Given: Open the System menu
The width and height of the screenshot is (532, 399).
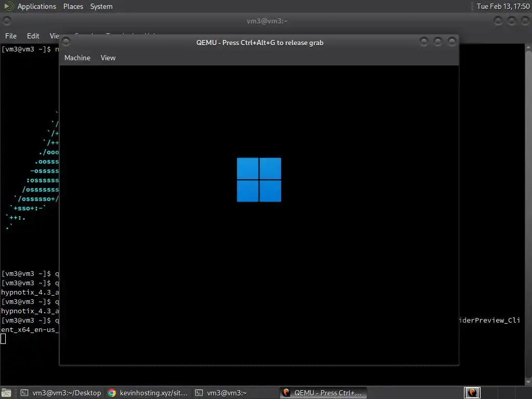Looking at the screenshot, I should coord(101,6).
